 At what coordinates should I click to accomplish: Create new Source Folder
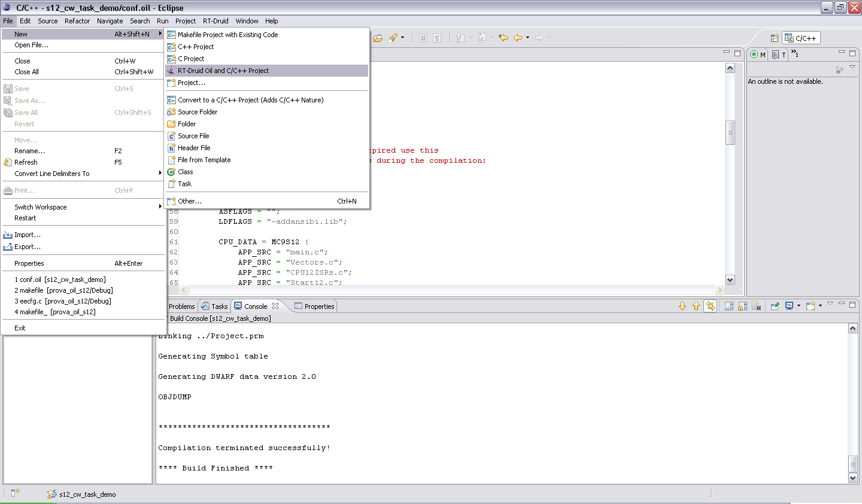(x=267, y=112)
